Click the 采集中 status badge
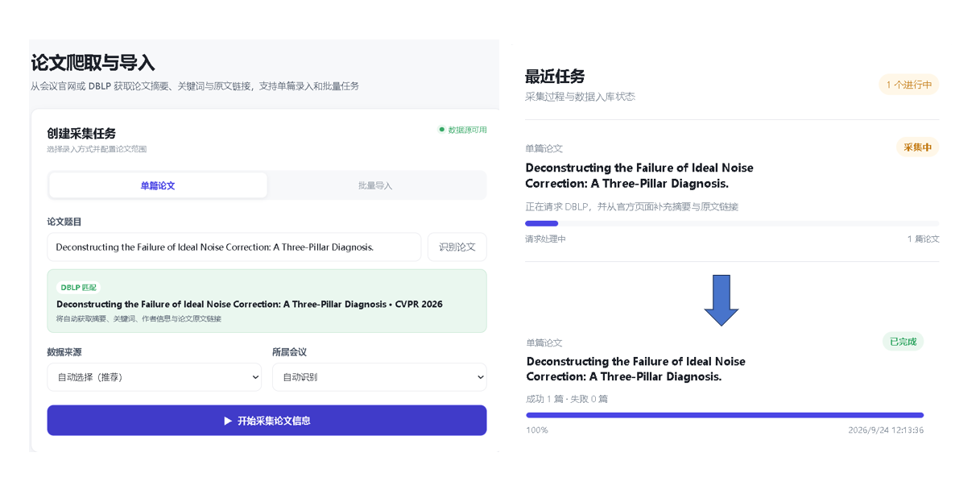Viewport: 980px width, 494px height. coord(917,147)
